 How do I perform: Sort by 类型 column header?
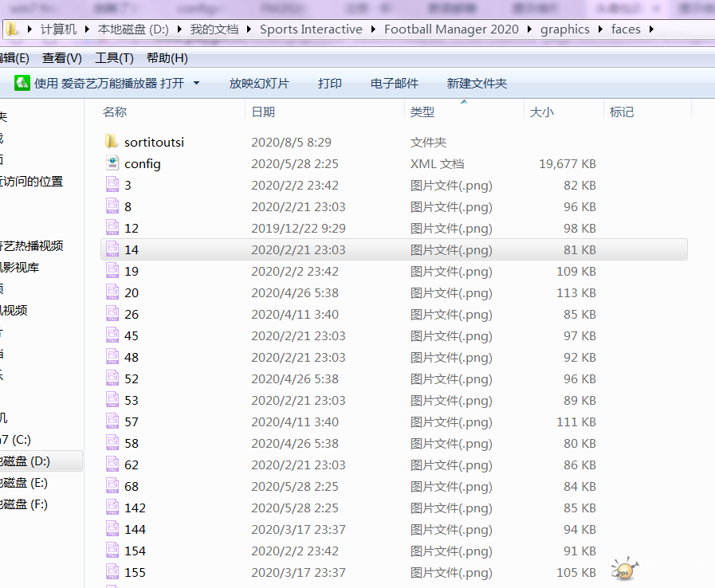click(x=422, y=112)
